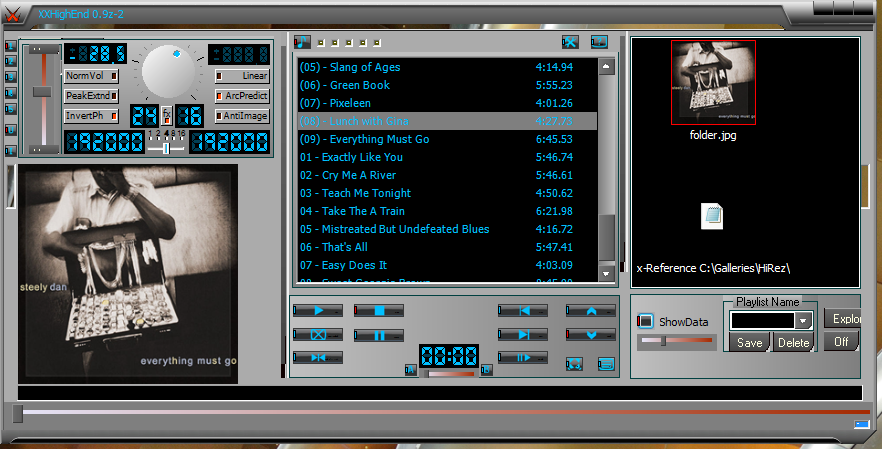Click the main track progress slider handle
Image resolution: width=882 pixels, height=449 pixels.
point(18,414)
